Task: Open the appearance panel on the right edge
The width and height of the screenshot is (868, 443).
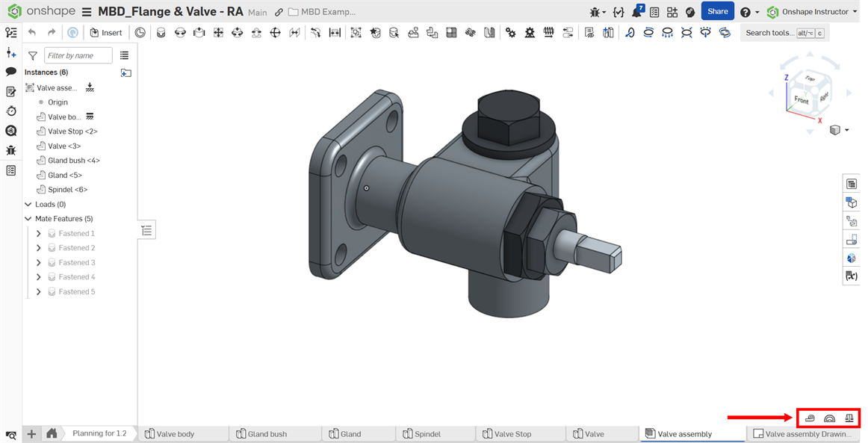Action: (852, 258)
